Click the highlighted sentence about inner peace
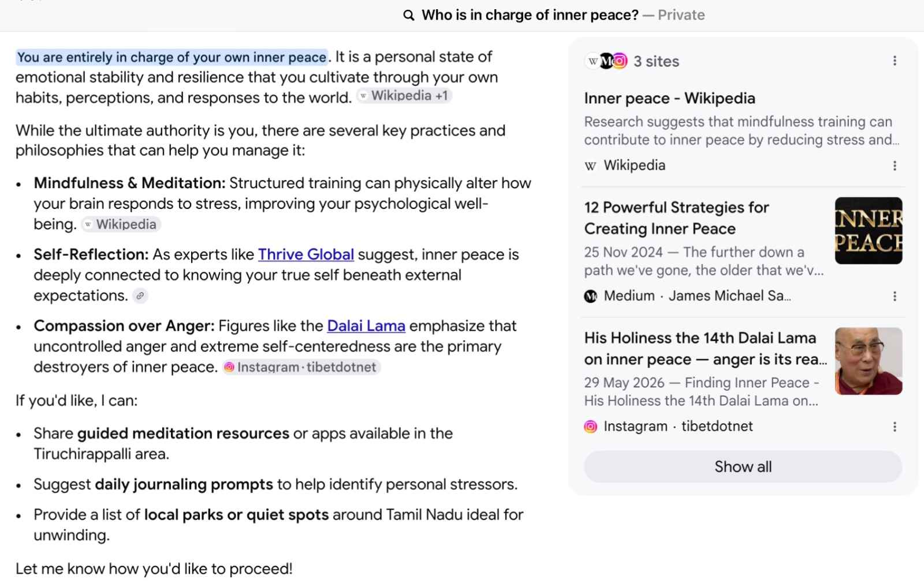Viewport: 924px width, 586px height. pos(172,57)
